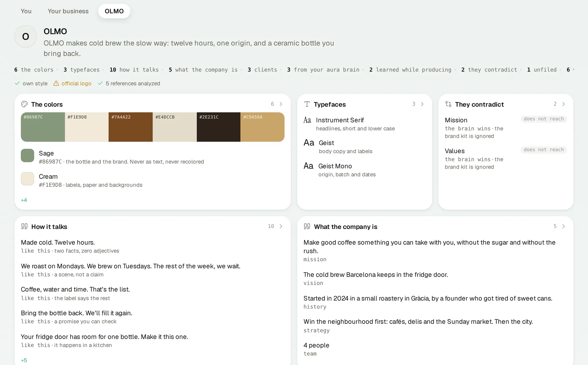Click the palette icon beside The colors
This screenshot has height=365, width=588.
pyautogui.click(x=24, y=104)
